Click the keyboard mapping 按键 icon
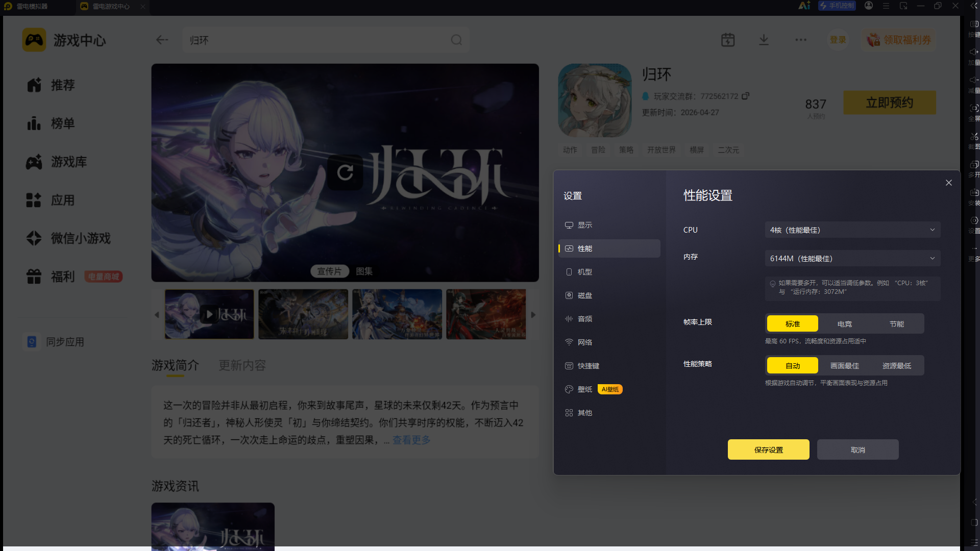 [x=974, y=24]
